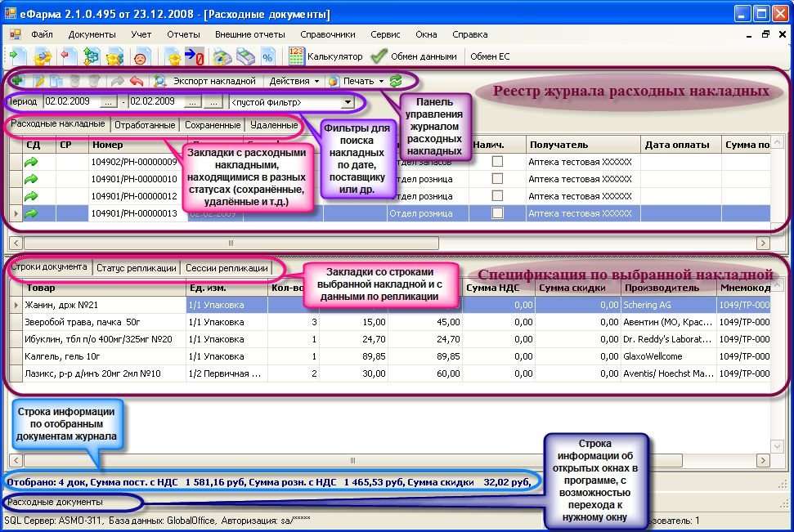Image resolution: width=794 pixels, height=532 pixels.
Task: Expand the <пустой фильтр> combo box
Action: pyautogui.click(x=348, y=102)
